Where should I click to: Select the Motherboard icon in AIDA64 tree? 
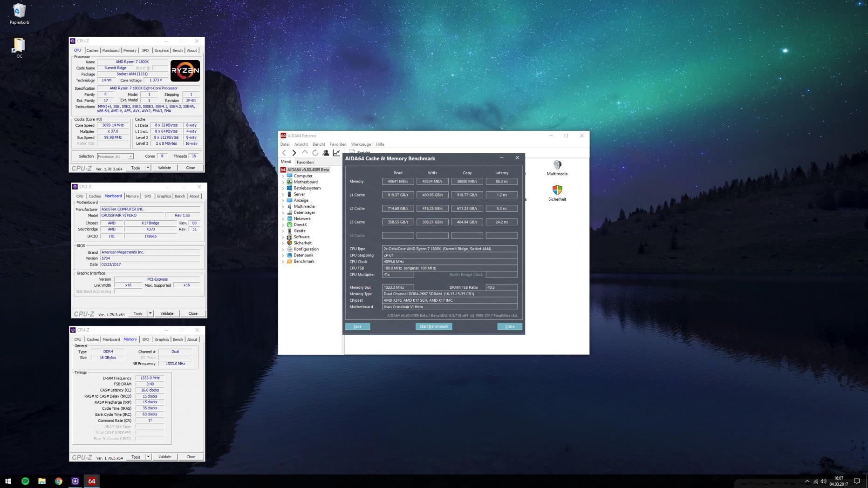(289, 182)
